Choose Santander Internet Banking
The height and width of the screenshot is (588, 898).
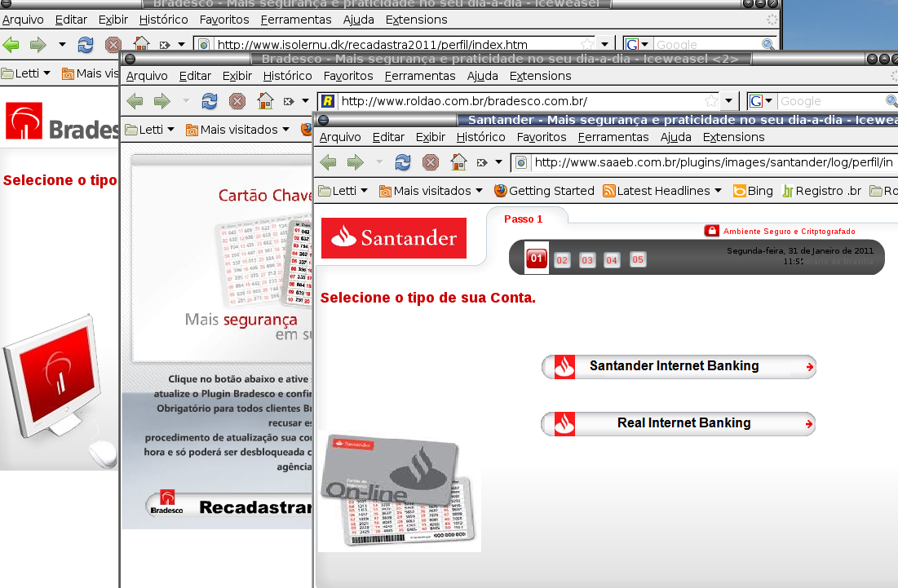pos(679,366)
